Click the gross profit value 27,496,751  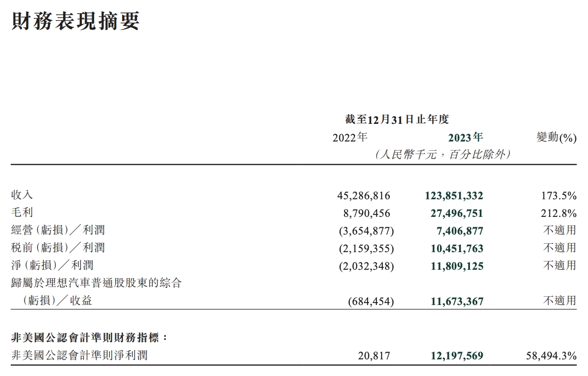tap(457, 213)
